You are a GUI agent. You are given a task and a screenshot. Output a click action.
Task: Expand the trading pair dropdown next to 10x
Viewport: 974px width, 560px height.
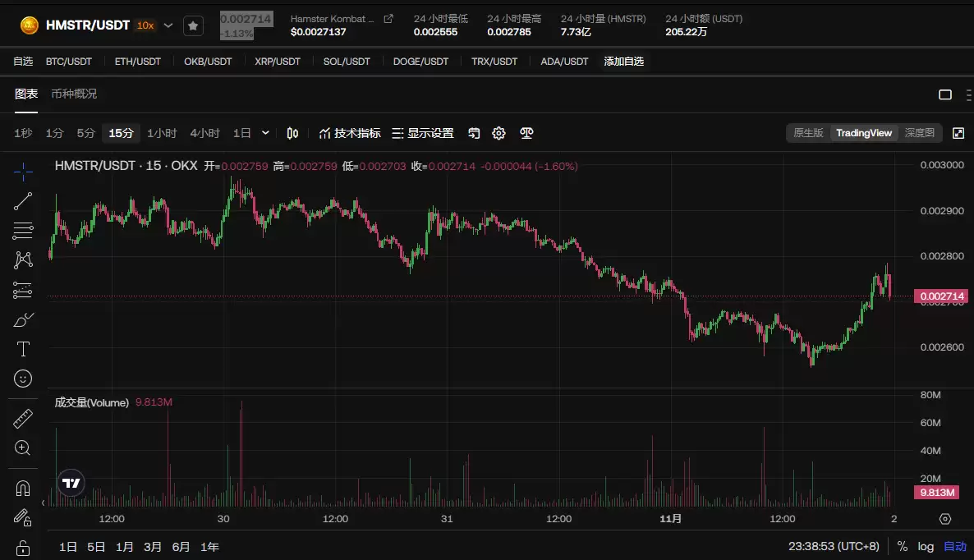(x=168, y=25)
